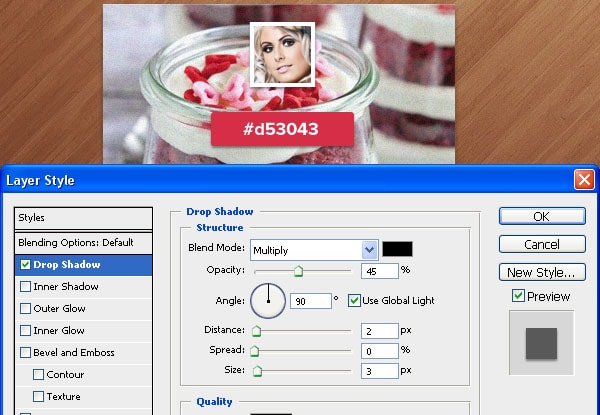Enable the Texture checkbox
The width and height of the screenshot is (600, 415).
tap(38, 397)
